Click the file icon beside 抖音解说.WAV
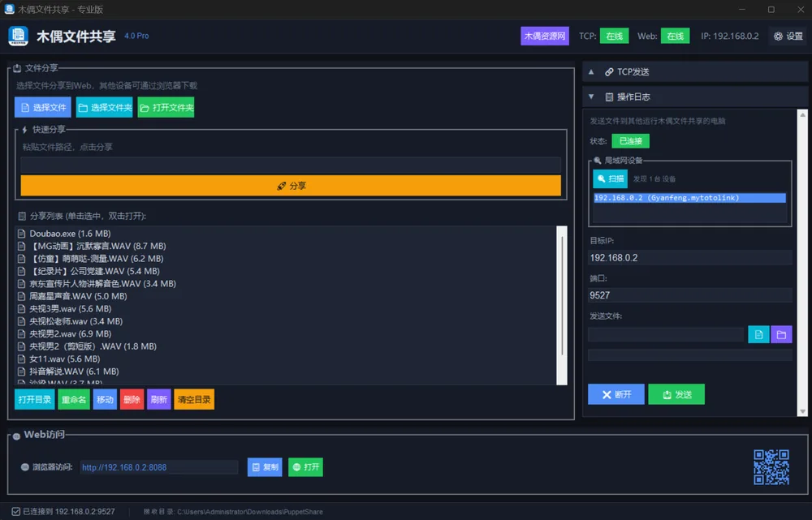Screen dimensions: 812x520 point(22,372)
